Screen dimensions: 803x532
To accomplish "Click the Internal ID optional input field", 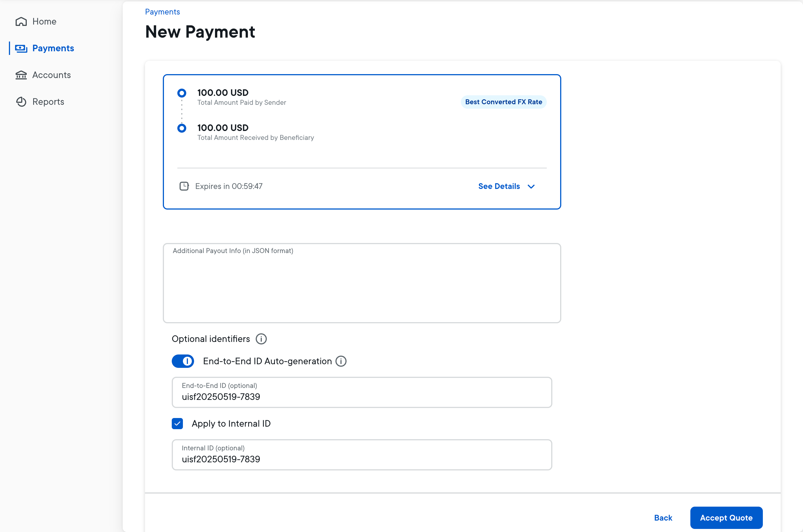I will [x=362, y=459].
